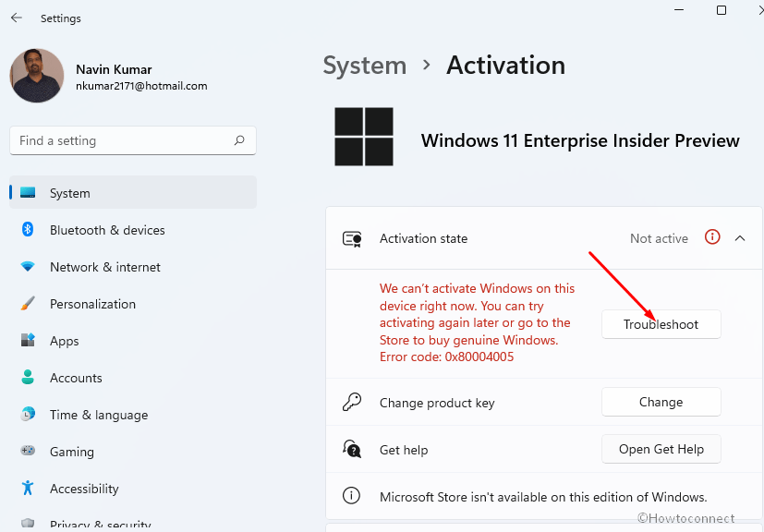This screenshot has width=764, height=532.
Task: Click the Bluetooth & devices icon
Action: point(28,229)
